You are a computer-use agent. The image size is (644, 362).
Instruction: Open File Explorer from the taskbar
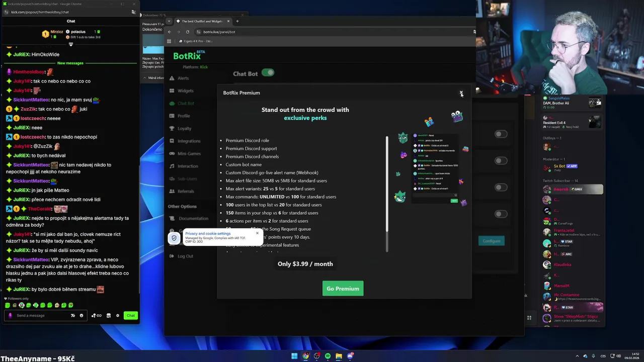tap(339, 356)
